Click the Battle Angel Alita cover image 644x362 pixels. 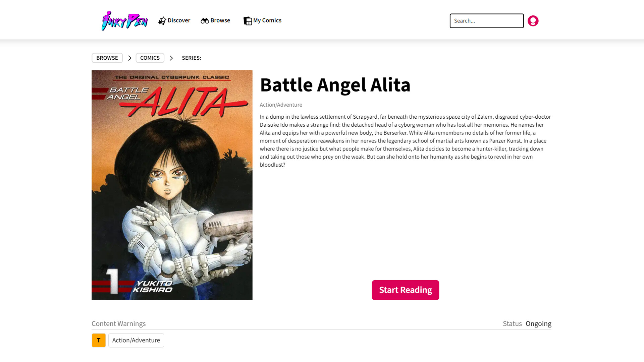(172, 185)
